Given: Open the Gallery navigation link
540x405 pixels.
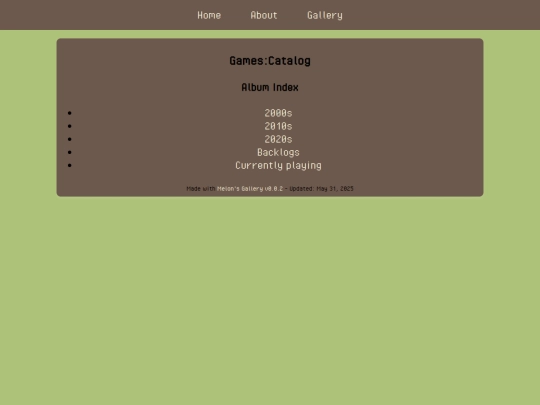Looking at the screenshot, I should point(325,15).
